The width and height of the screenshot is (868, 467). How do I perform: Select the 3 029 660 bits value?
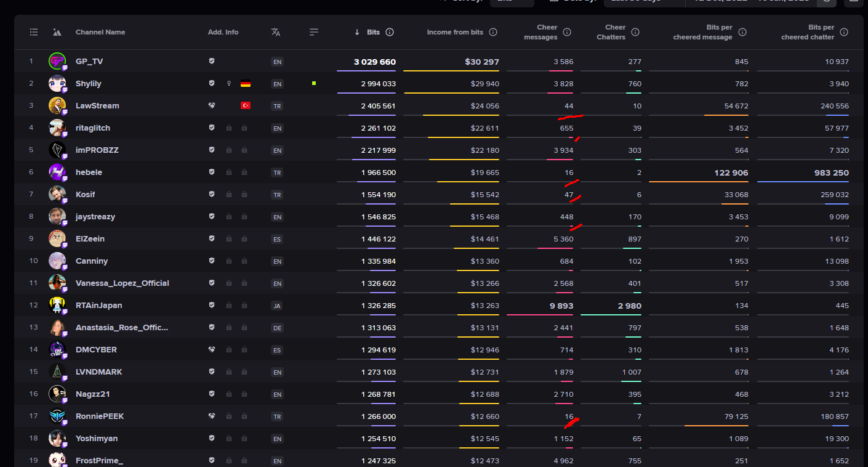pos(375,62)
